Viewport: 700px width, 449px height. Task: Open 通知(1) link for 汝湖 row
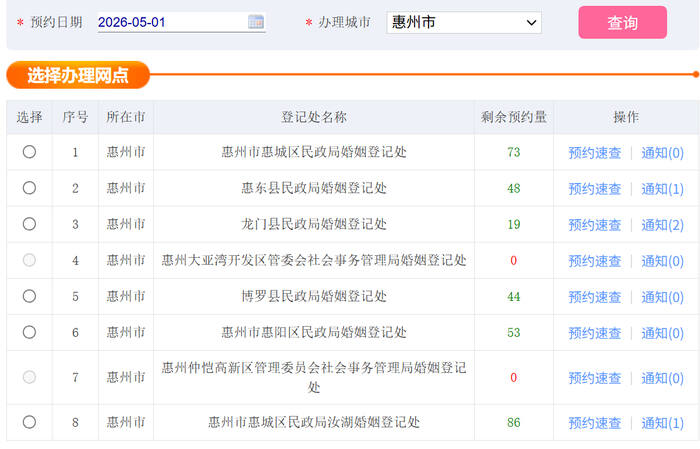pos(662,423)
